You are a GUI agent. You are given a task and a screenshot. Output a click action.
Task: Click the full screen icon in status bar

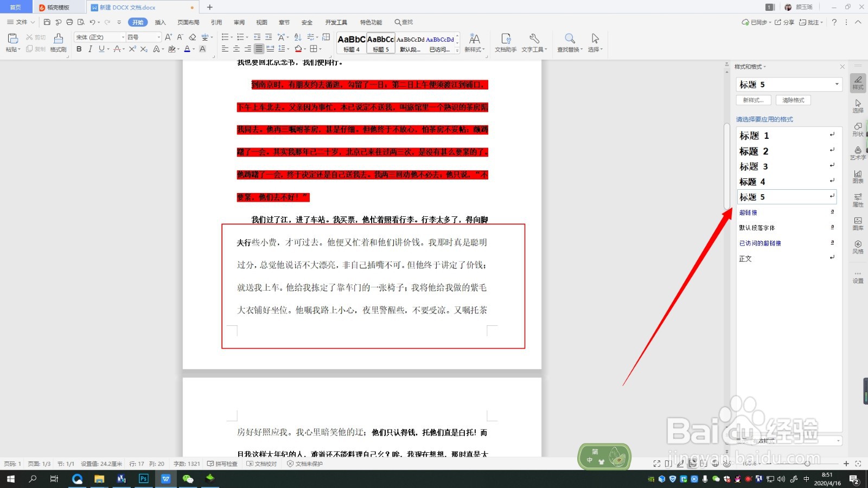pyautogui.click(x=657, y=464)
